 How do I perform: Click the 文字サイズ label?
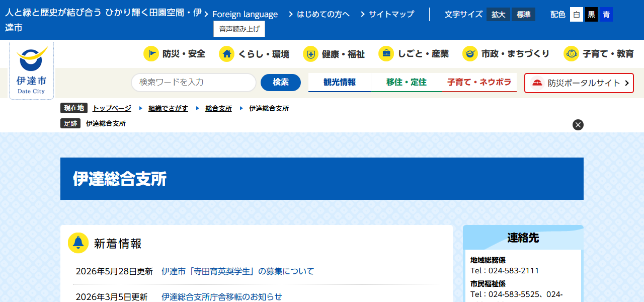pyautogui.click(x=463, y=15)
